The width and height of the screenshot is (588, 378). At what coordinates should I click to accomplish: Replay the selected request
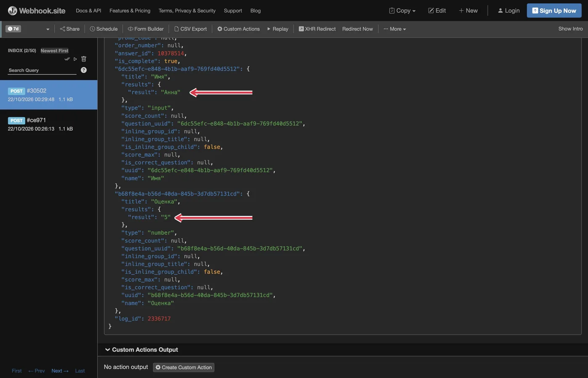(278, 29)
